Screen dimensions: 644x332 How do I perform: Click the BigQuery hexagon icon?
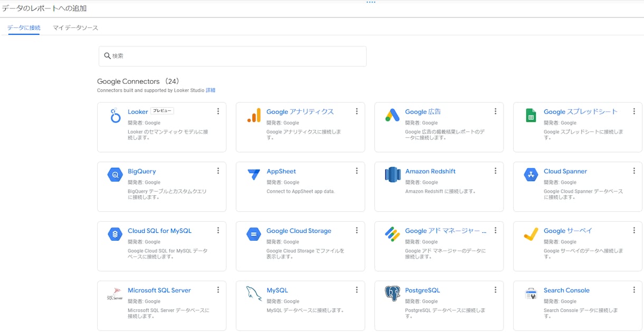click(115, 175)
